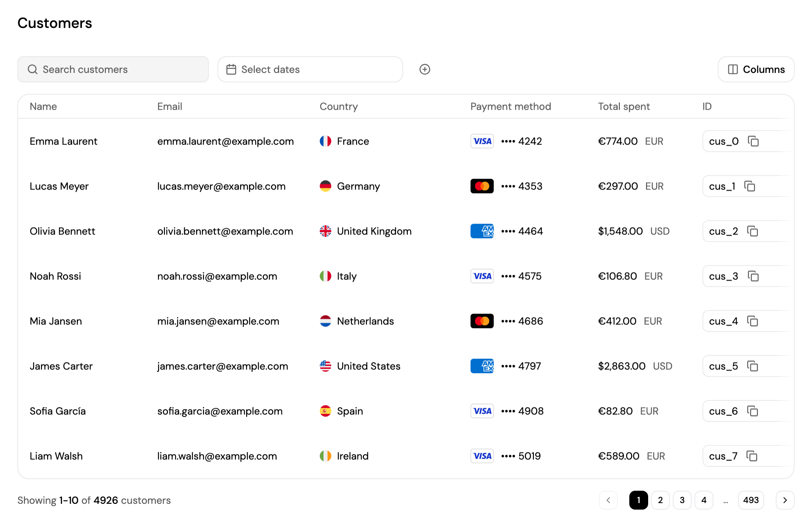This screenshot has height=527, width=812.
Task: Click the Payment method column header
Action: 511,107
